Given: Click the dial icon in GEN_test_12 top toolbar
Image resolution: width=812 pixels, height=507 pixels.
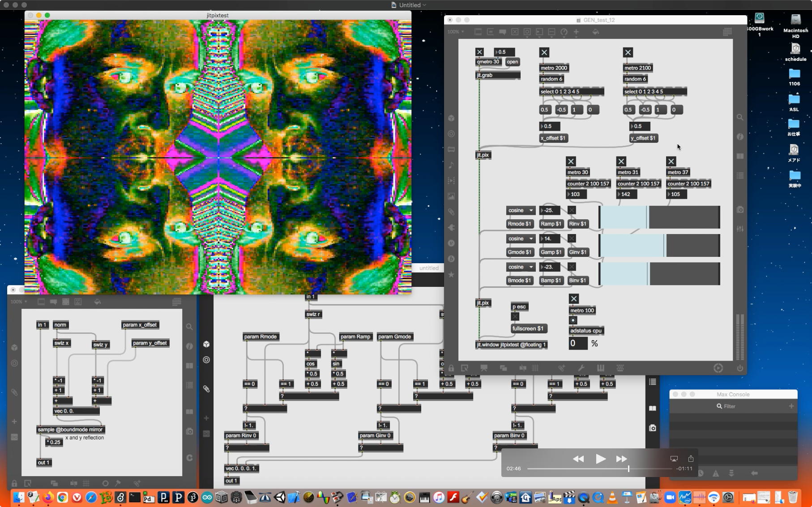Looking at the screenshot, I should (564, 32).
